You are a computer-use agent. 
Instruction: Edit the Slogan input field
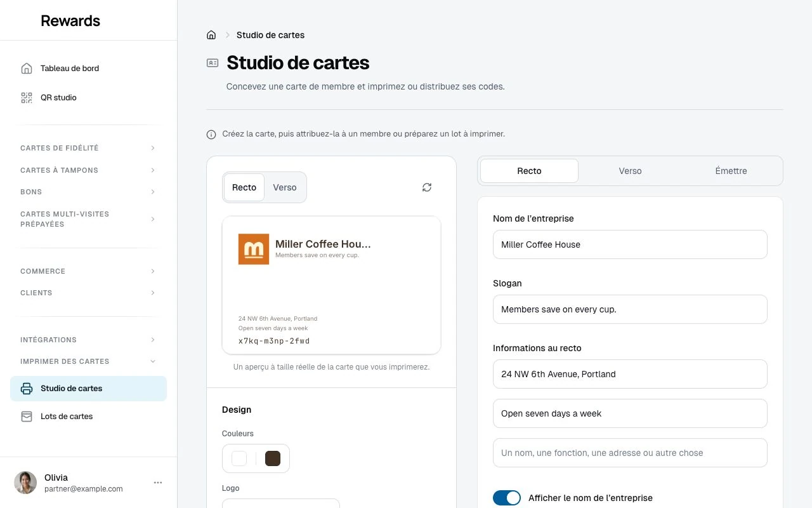630,309
